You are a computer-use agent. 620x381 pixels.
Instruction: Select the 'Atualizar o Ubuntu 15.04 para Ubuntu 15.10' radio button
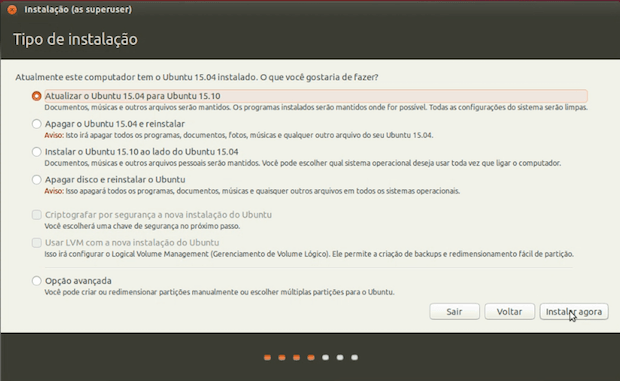point(36,96)
